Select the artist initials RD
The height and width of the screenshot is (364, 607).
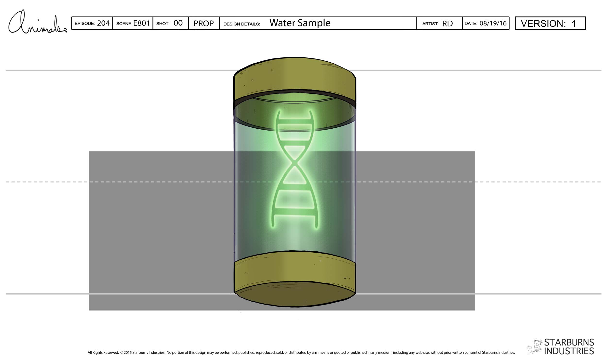[447, 24]
